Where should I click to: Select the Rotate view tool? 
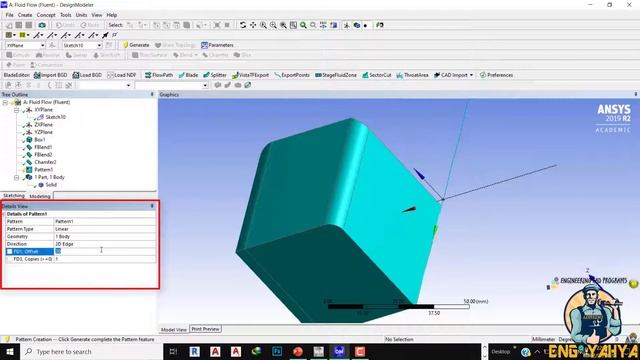coord(243,25)
